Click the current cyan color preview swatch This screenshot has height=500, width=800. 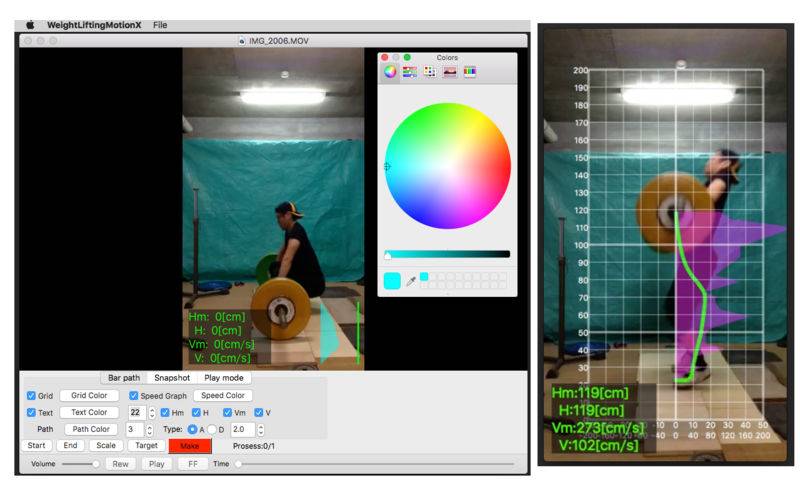pyautogui.click(x=392, y=281)
